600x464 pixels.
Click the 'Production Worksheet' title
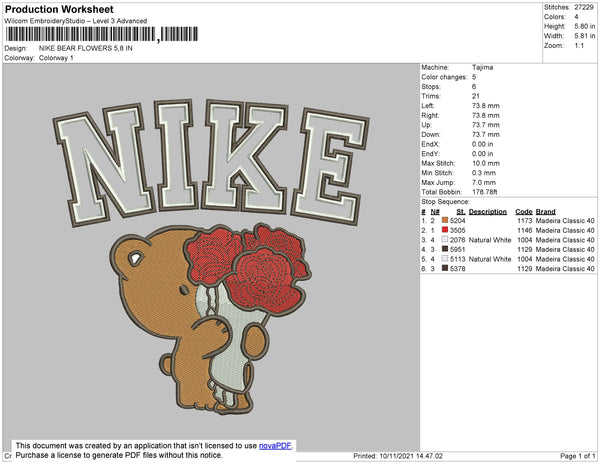point(59,10)
